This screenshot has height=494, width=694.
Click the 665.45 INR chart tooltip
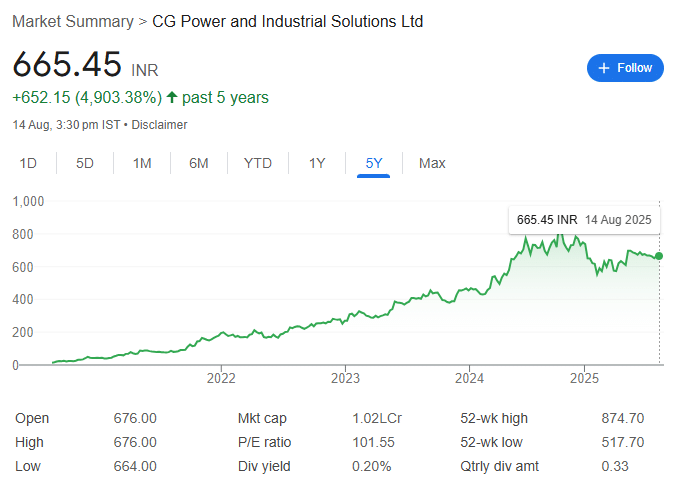pos(584,220)
